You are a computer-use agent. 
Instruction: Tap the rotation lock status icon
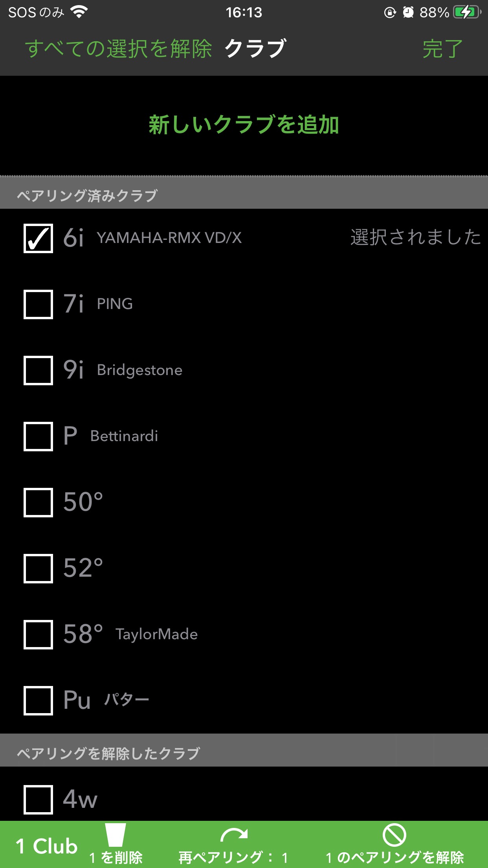point(390,13)
